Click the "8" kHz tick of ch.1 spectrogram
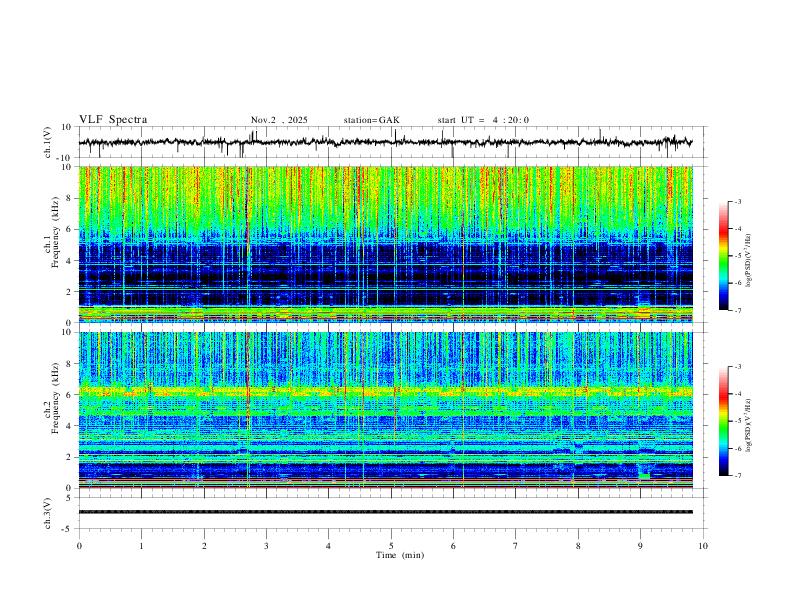792x612 pixels. [x=70, y=198]
